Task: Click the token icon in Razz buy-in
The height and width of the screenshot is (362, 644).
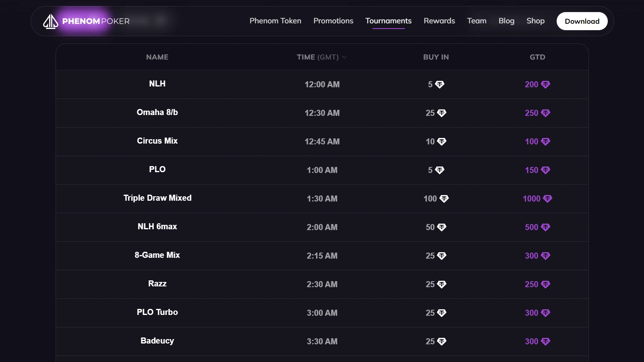Action: pos(442,284)
